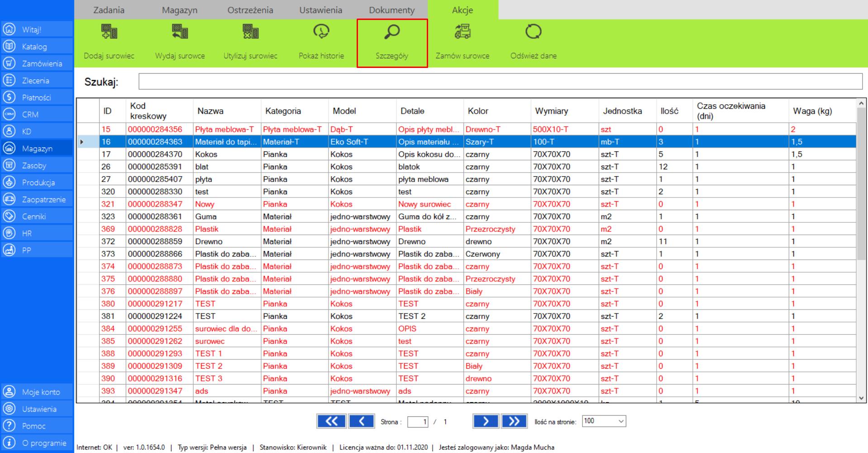The image size is (868, 453).
Task: Click the Wydaj surowce icon
Action: (180, 31)
